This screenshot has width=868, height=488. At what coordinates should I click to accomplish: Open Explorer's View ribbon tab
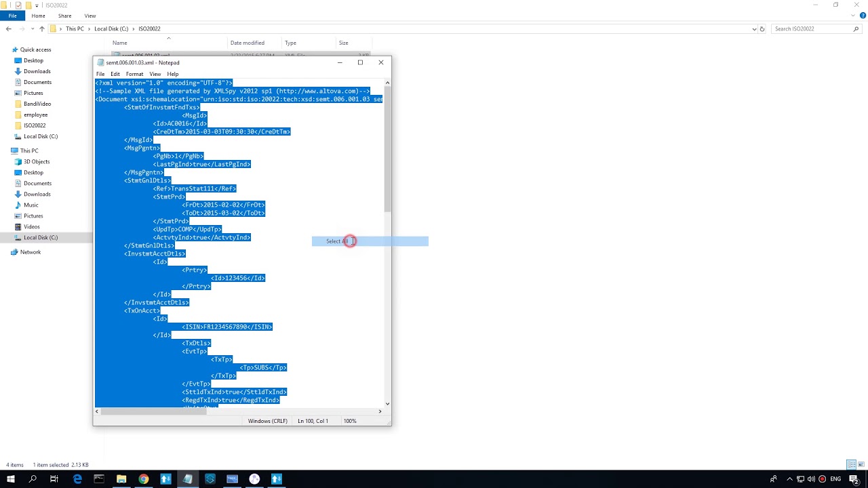tap(90, 16)
